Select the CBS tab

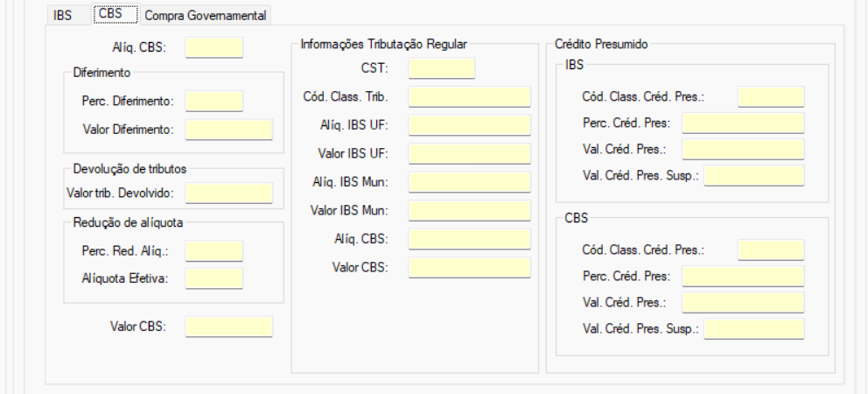tap(111, 14)
